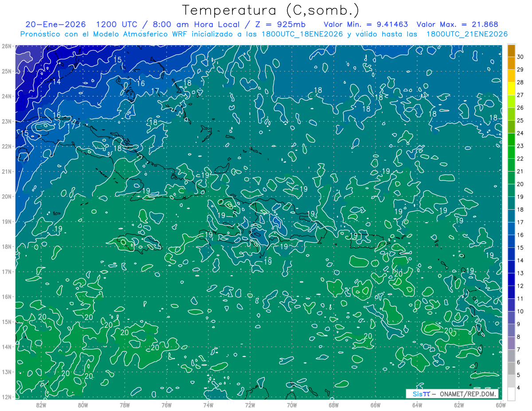Image resolution: width=532 pixels, height=411 pixels.
Task: Click the '12N' latitude axis label
Action: 7,397
